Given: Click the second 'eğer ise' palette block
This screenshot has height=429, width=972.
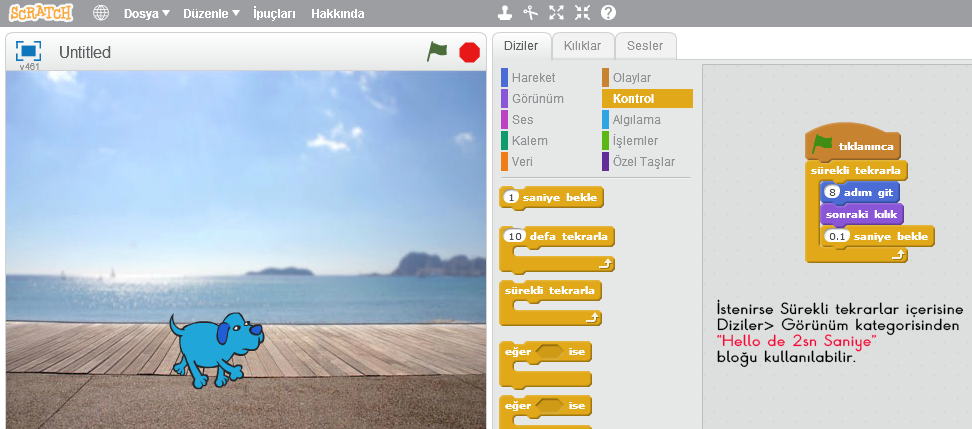Looking at the screenshot, I should 546,411.
